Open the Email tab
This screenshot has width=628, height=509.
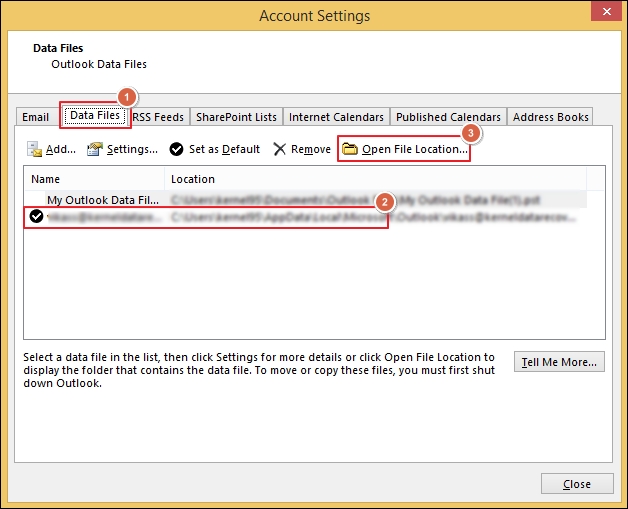pos(36,117)
